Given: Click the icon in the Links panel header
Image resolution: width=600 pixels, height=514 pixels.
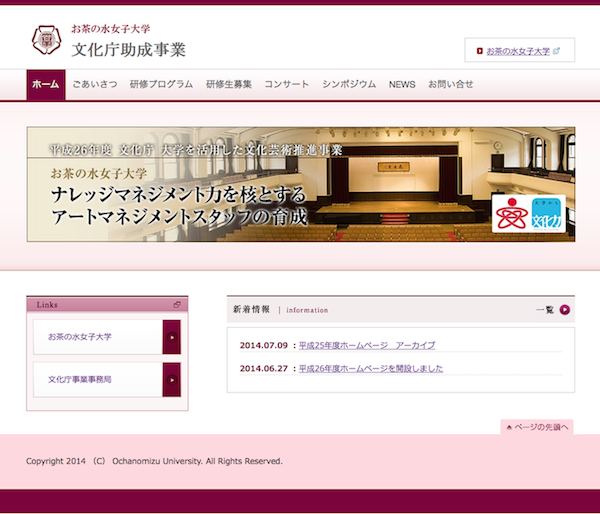Looking at the screenshot, I should click(177, 304).
